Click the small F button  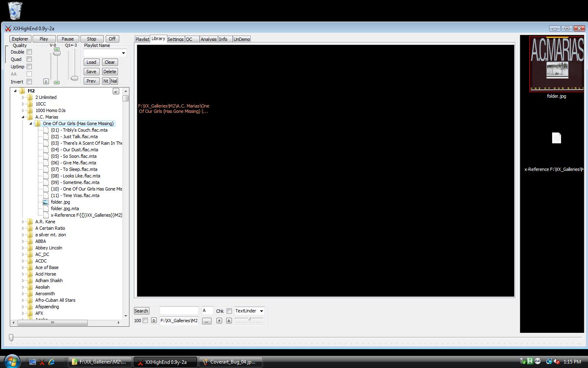(219, 321)
